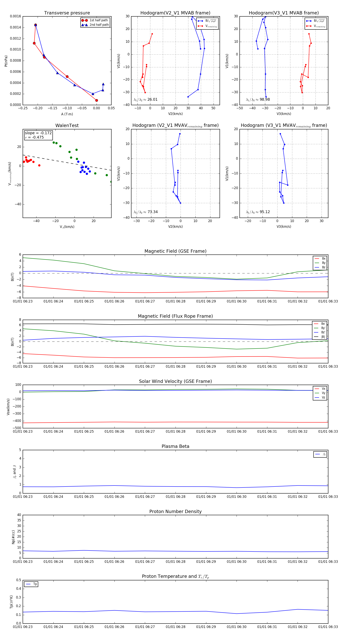Click the '01/01 06:33' tick under Proton Temperature
The width and height of the screenshot is (351, 644).
coord(328,627)
